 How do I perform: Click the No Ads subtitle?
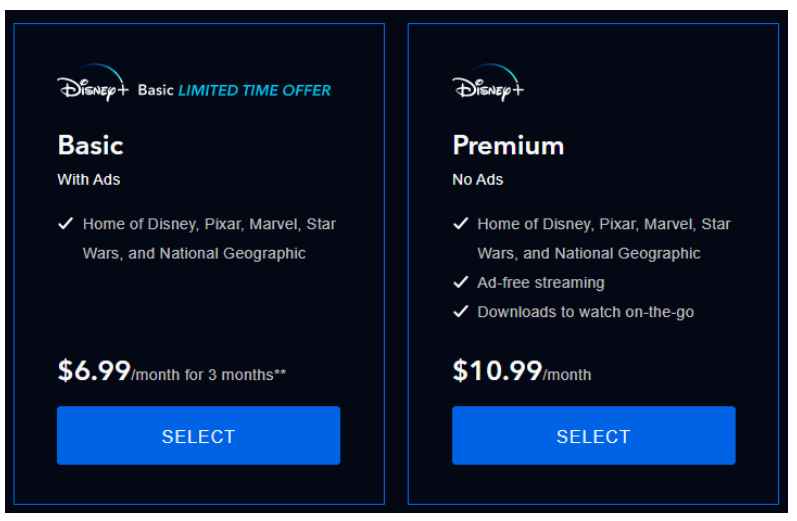[478, 179]
